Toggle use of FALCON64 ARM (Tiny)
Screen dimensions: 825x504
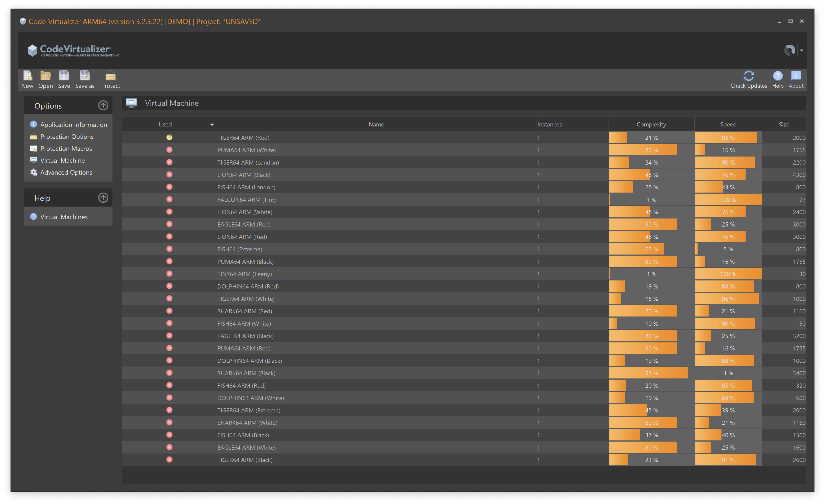coord(169,199)
